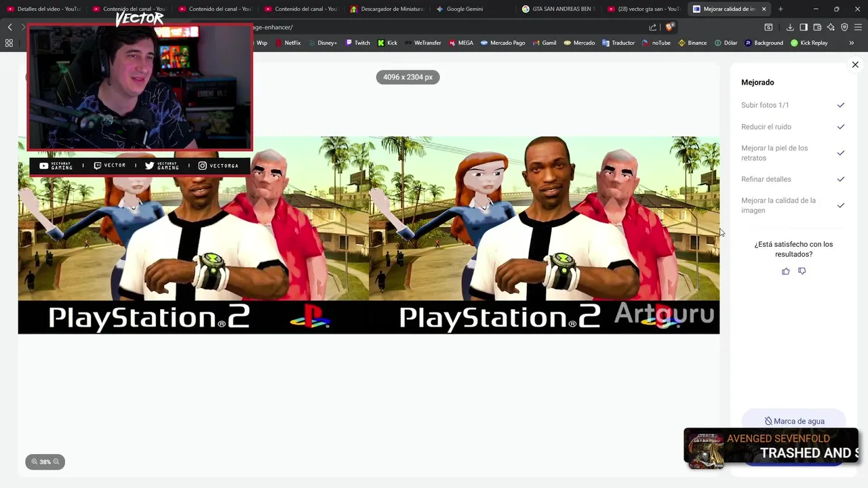Switch to Descargador de Miniaturas tab
The height and width of the screenshot is (488, 868).
point(387,9)
